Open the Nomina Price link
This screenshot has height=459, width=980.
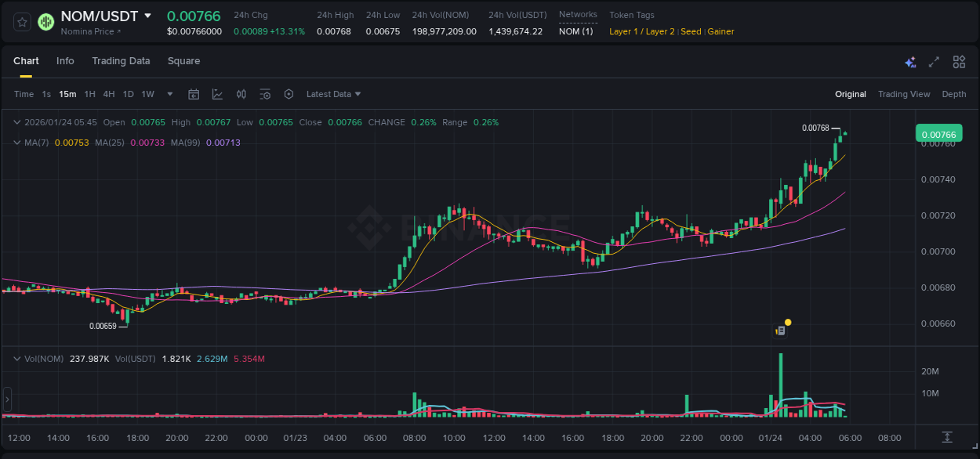point(90,31)
